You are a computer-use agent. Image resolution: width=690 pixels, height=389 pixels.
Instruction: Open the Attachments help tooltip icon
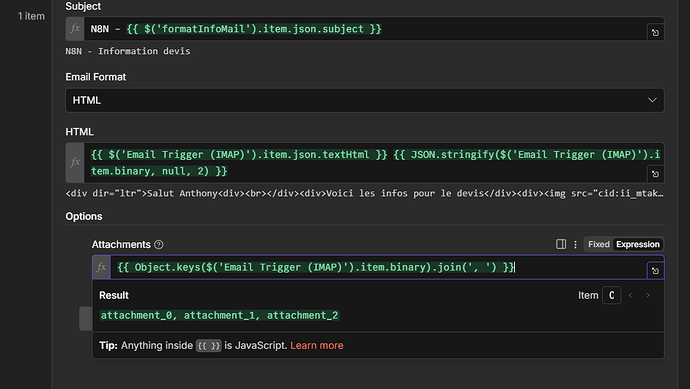[x=159, y=245]
